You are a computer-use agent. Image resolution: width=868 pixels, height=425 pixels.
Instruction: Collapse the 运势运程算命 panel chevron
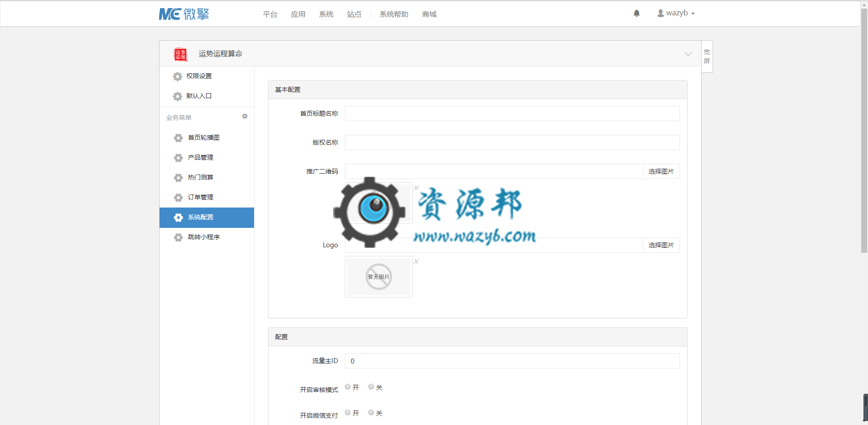pos(688,54)
